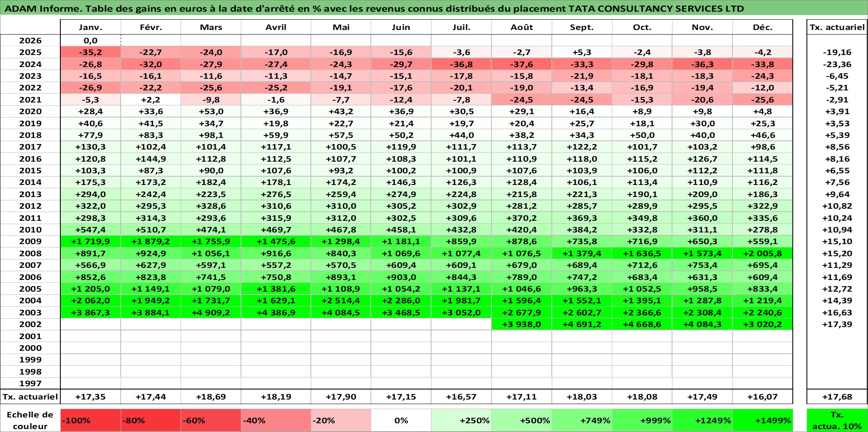Viewport: 868px width, 432px height.
Task: Pick the +250% light green swatch
Action: coord(461,420)
